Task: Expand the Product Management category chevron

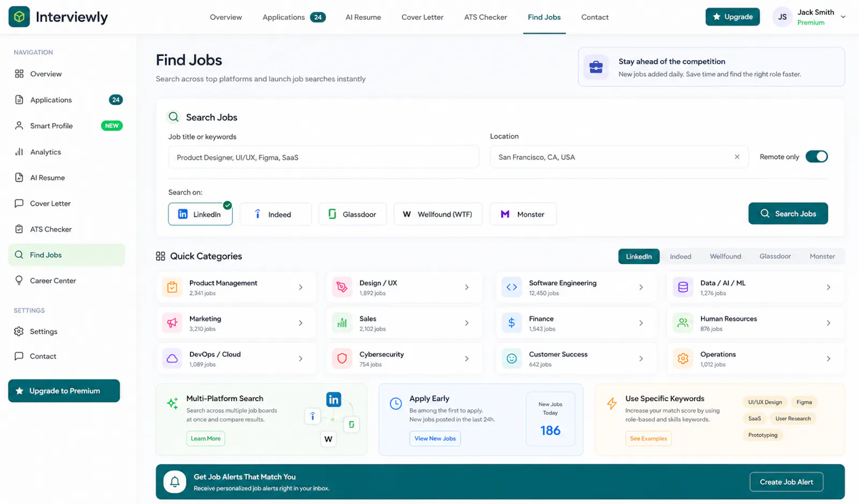Action: [301, 288]
